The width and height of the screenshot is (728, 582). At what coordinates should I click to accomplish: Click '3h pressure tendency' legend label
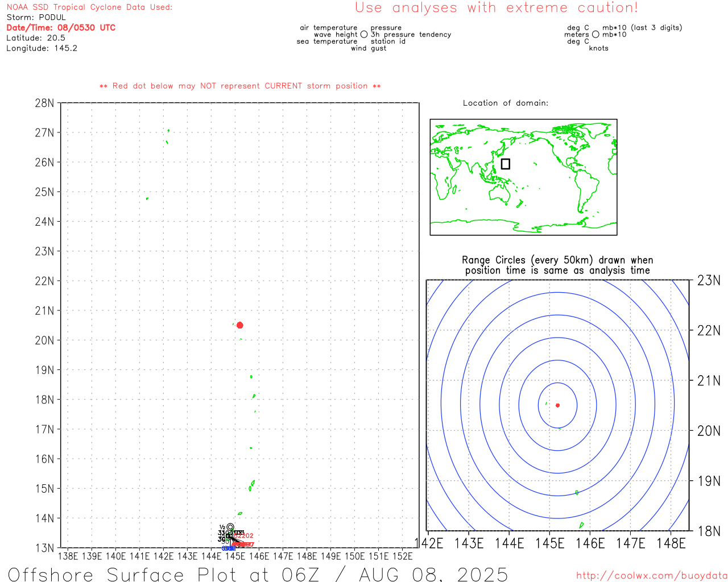pos(411,35)
